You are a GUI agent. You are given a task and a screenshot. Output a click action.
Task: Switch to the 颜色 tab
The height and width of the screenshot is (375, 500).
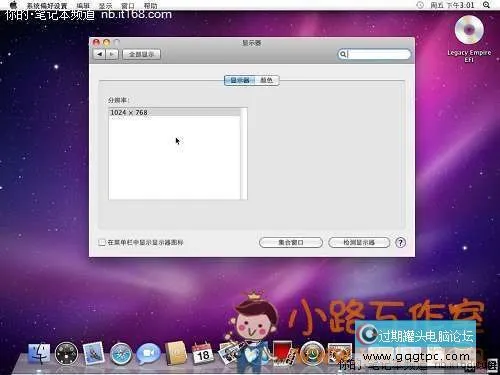point(267,80)
